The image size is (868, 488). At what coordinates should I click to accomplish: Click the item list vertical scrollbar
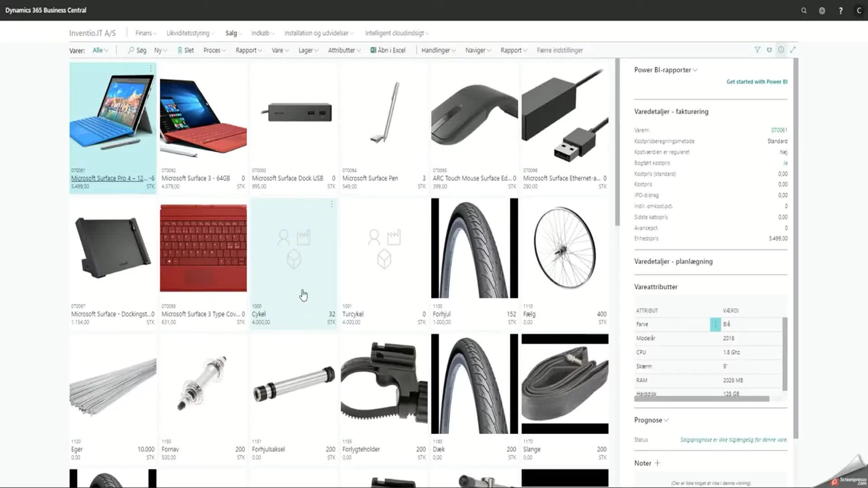[617, 142]
